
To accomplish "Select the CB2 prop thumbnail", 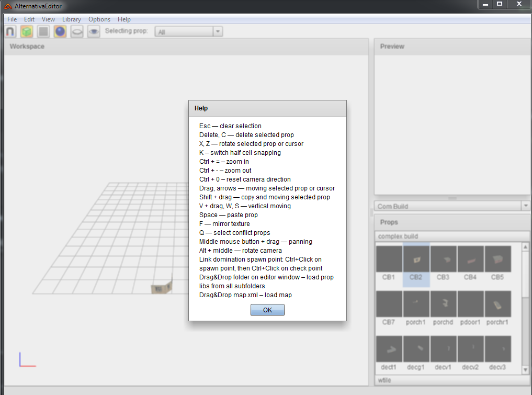I will [416, 259].
